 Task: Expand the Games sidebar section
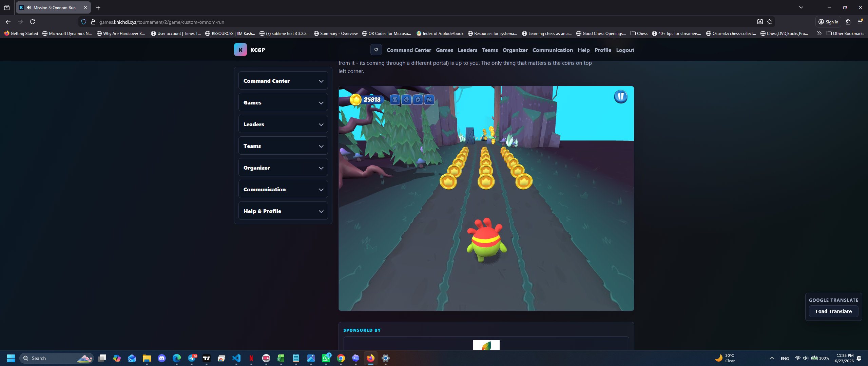tap(283, 102)
